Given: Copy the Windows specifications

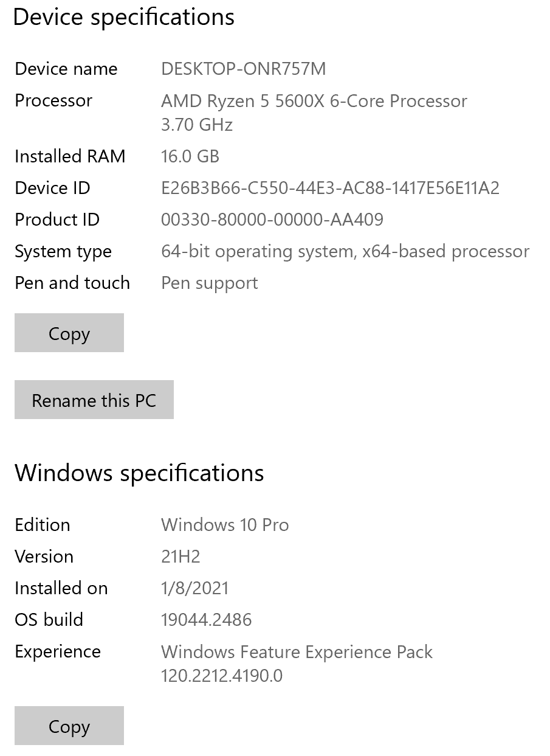Looking at the screenshot, I should pyautogui.click(x=69, y=726).
